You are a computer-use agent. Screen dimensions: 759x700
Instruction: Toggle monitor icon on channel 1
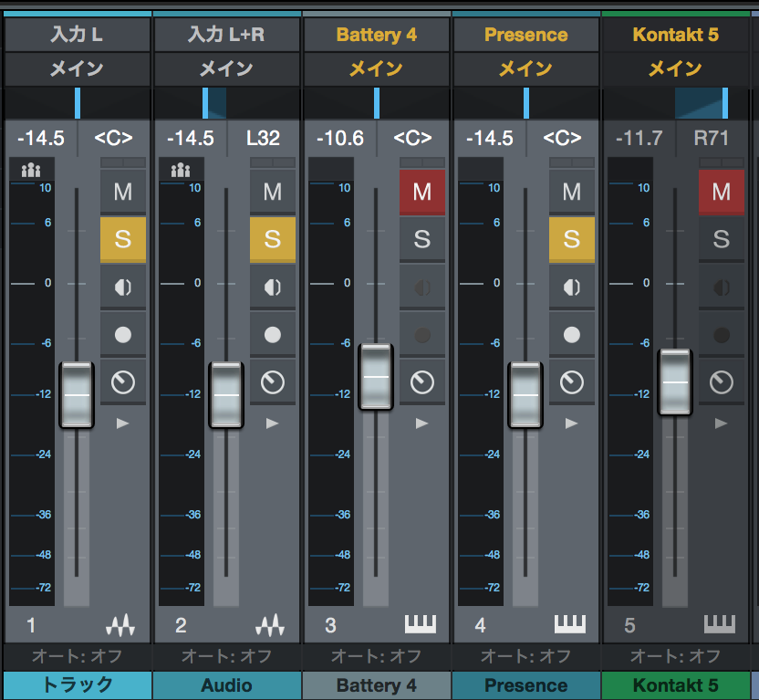(123, 287)
